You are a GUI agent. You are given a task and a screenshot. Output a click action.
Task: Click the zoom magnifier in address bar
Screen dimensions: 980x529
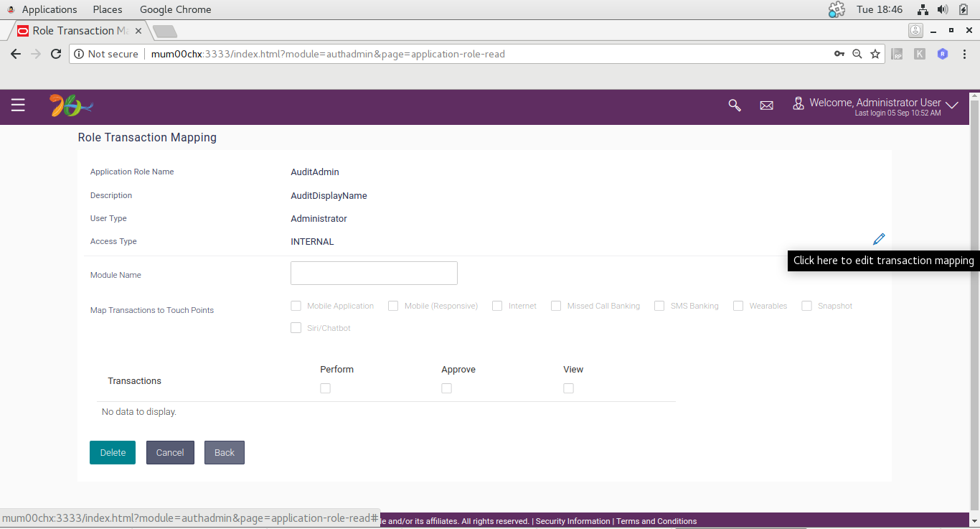[857, 54]
